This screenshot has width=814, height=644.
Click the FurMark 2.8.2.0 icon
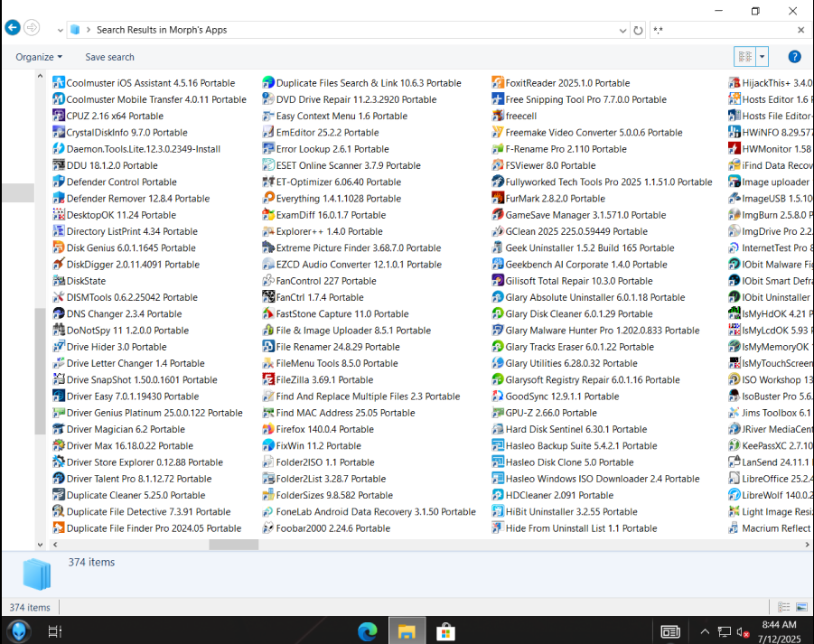tap(498, 198)
